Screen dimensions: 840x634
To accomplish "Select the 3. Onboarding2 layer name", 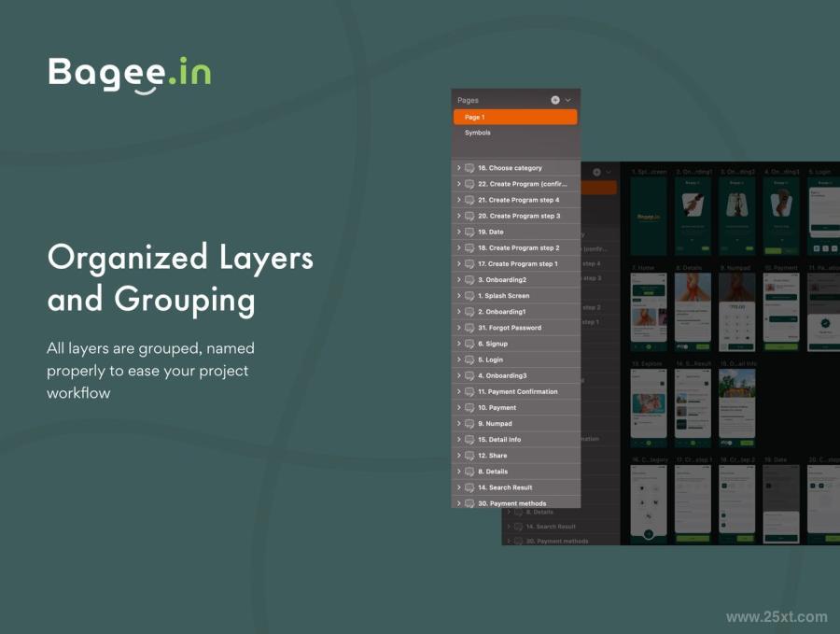I will [502, 280].
